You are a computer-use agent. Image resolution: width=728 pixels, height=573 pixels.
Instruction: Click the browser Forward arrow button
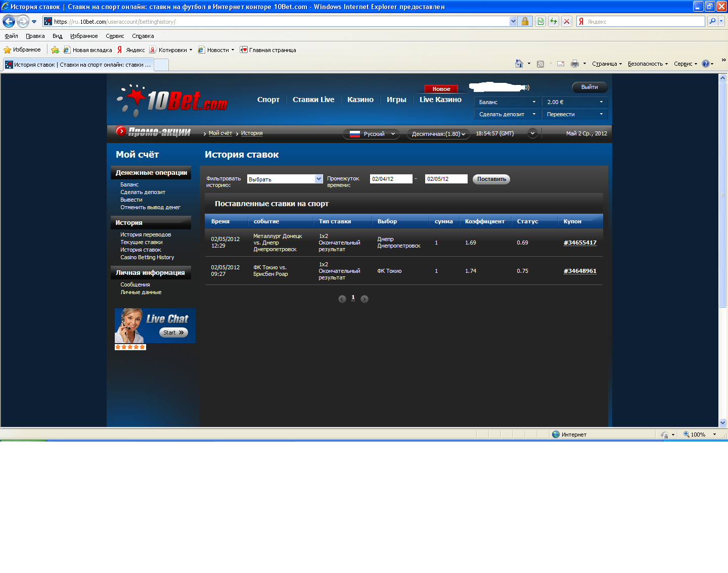[x=23, y=21]
